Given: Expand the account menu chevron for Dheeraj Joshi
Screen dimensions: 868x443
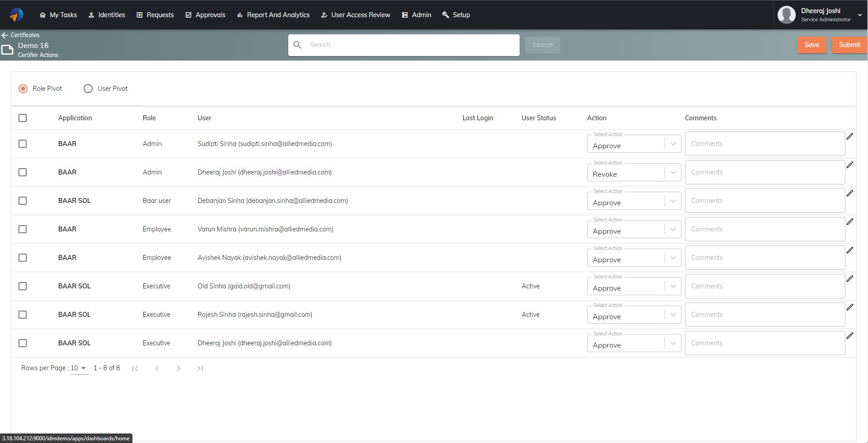Looking at the screenshot, I should (x=859, y=14).
